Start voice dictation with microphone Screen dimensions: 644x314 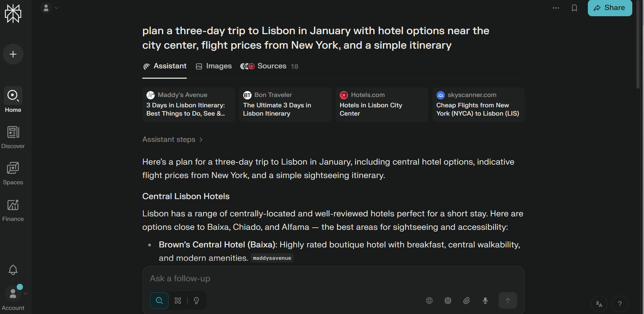point(485,301)
